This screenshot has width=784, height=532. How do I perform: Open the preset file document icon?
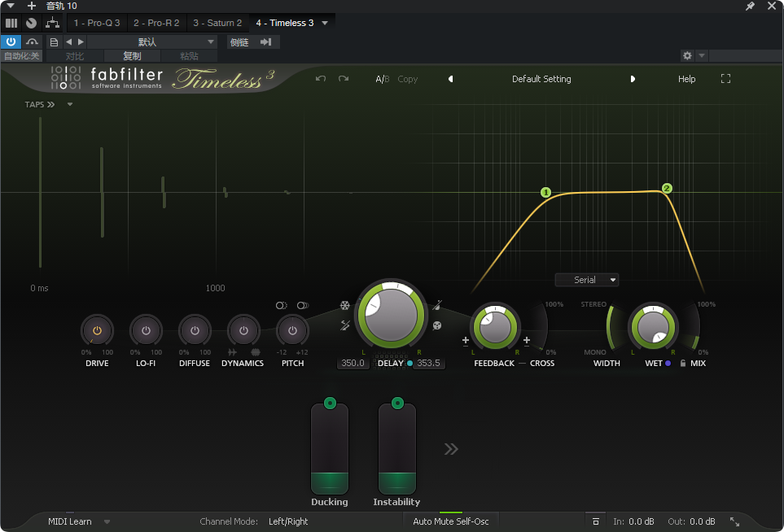[x=54, y=42]
